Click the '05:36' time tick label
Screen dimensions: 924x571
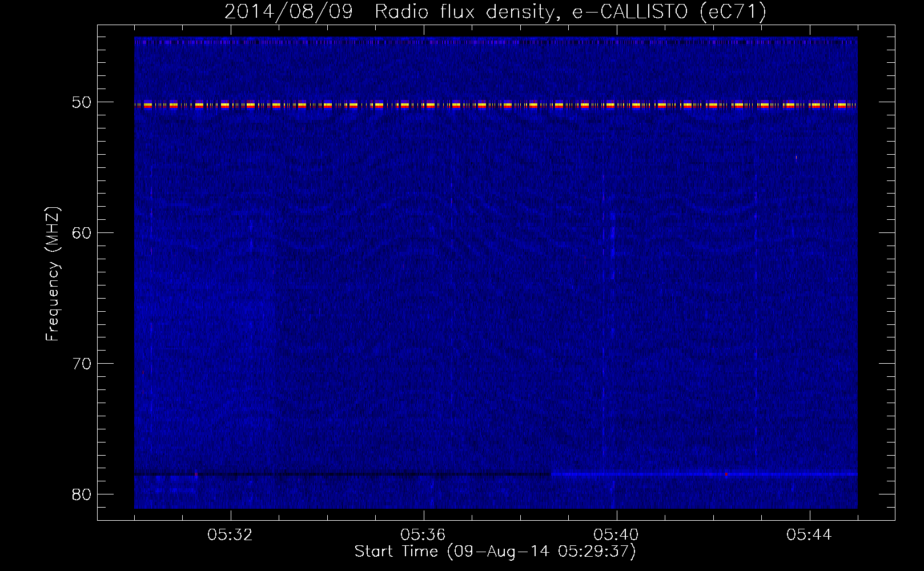pyautogui.click(x=423, y=535)
